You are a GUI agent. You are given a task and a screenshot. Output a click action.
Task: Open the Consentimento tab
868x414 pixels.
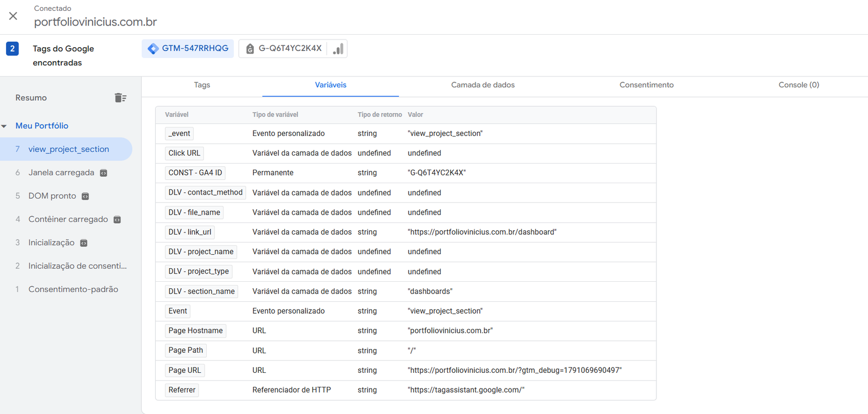pos(647,85)
